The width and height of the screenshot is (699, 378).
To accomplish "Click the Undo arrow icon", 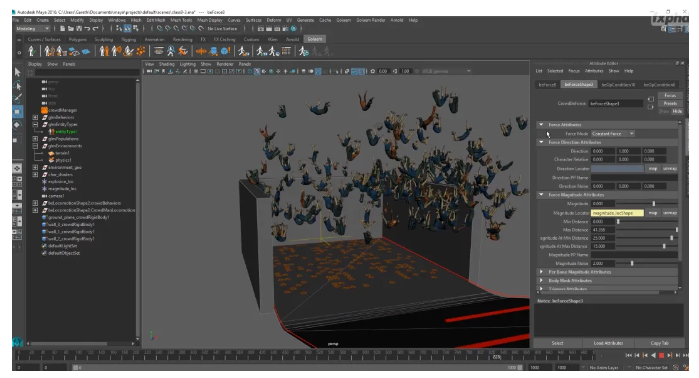I will (87, 29).
